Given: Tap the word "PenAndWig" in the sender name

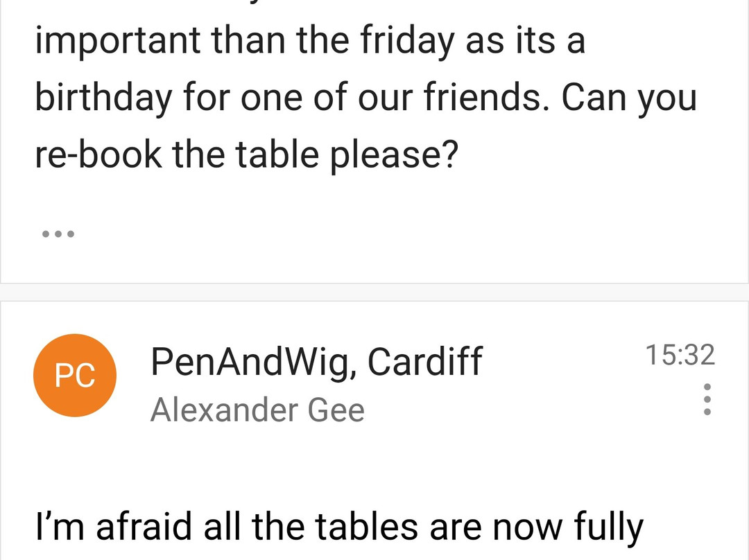Looking at the screenshot, I should coord(252,361).
